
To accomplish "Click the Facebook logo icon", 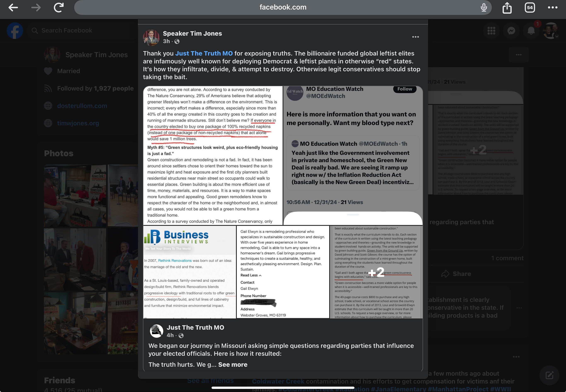I will pos(15,31).
